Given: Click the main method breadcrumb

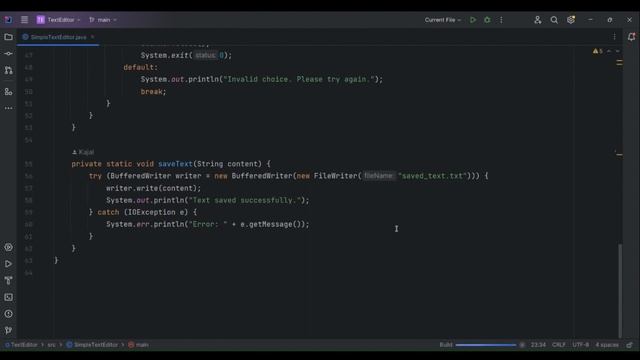Looking at the screenshot, I should (x=138, y=344).
